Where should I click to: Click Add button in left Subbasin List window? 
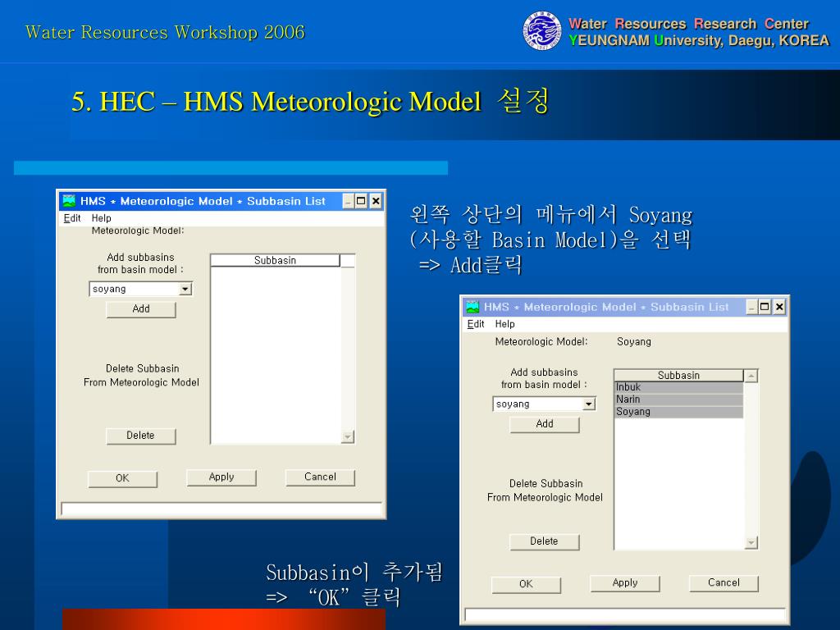[141, 309]
